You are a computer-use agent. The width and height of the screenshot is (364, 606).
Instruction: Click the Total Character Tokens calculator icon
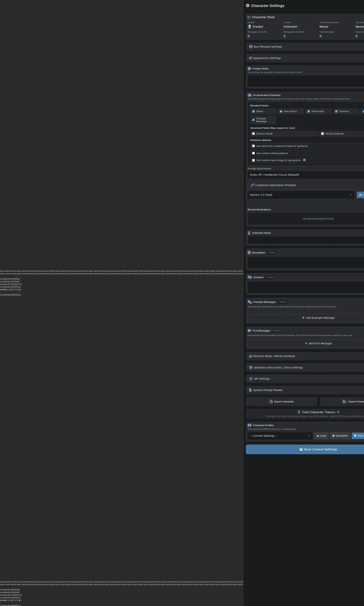(299, 412)
